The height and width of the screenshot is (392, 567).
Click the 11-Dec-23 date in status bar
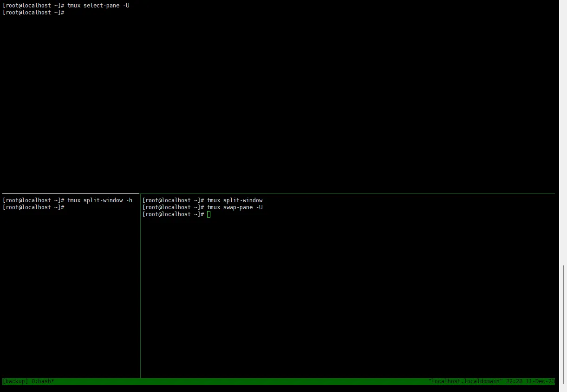tap(541, 381)
